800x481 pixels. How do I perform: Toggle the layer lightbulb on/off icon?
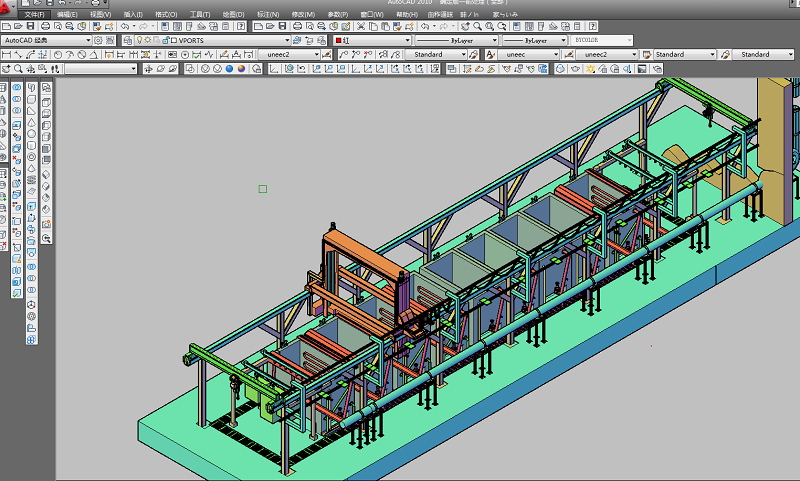(139, 41)
